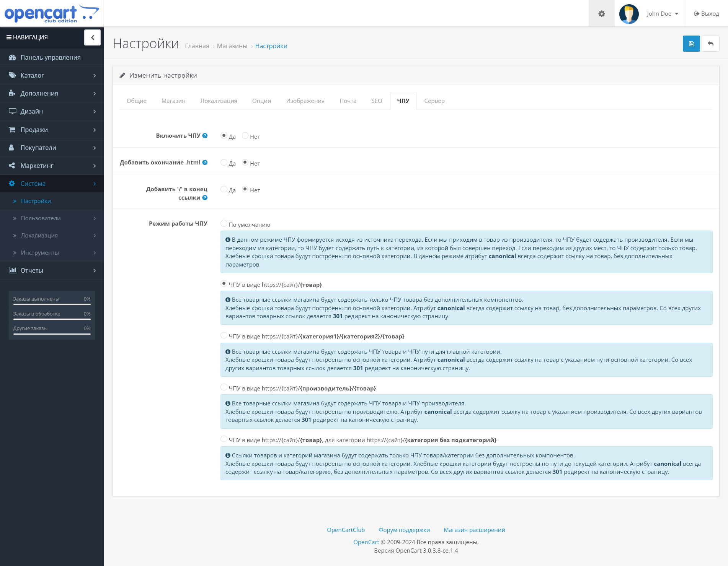Click the back arrow icon near save button
Viewport: 728px width, 566px height.
pos(710,44)
